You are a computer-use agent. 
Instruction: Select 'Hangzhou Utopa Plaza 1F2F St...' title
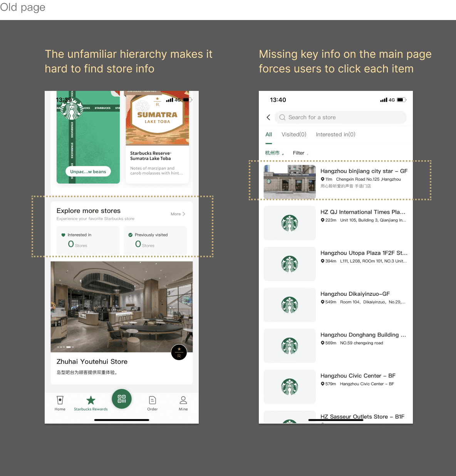click(364, 253)
